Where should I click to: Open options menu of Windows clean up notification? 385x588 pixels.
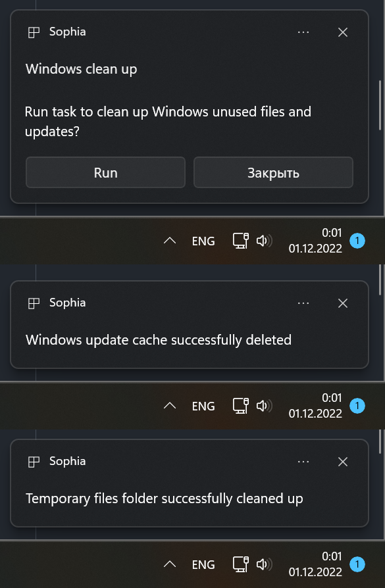point(303,32)
